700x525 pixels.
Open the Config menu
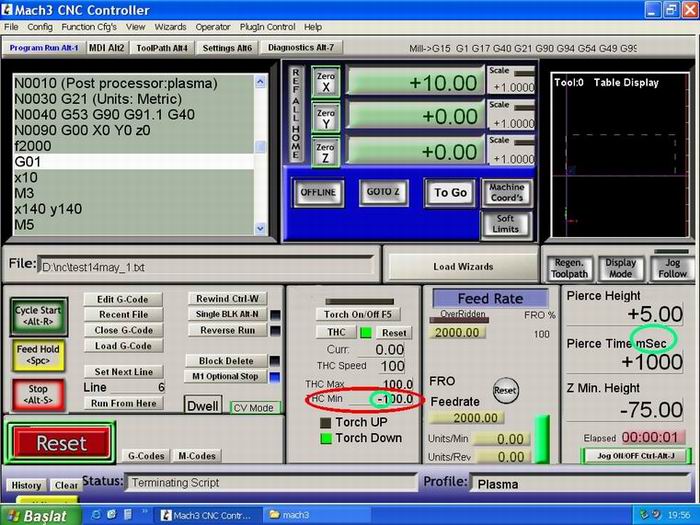(40, 27)
